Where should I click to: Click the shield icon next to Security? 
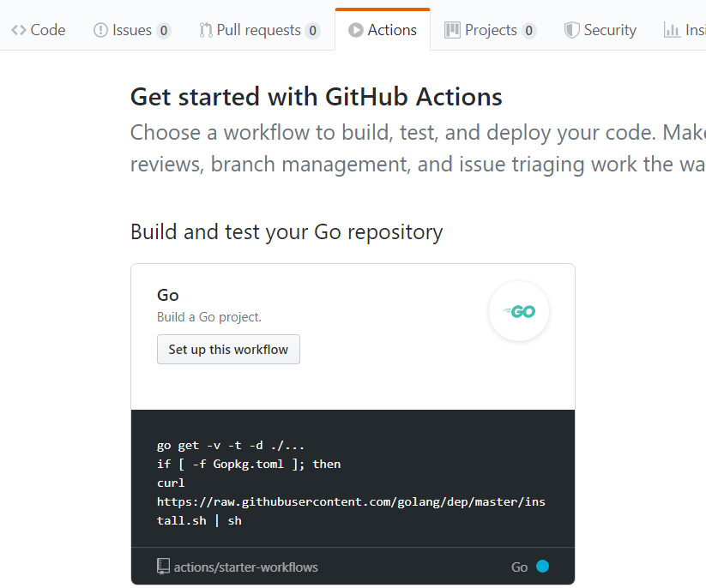570,29
